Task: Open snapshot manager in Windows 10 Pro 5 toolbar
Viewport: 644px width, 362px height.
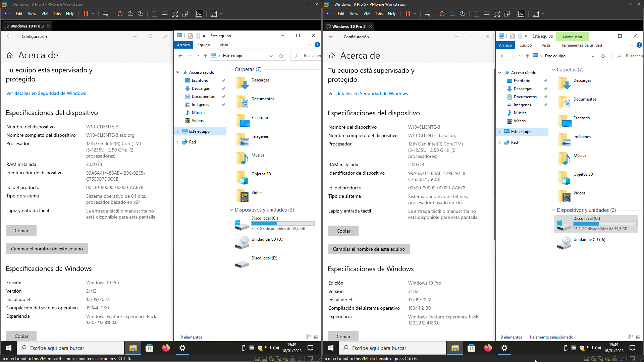Action: click(462, 14)
